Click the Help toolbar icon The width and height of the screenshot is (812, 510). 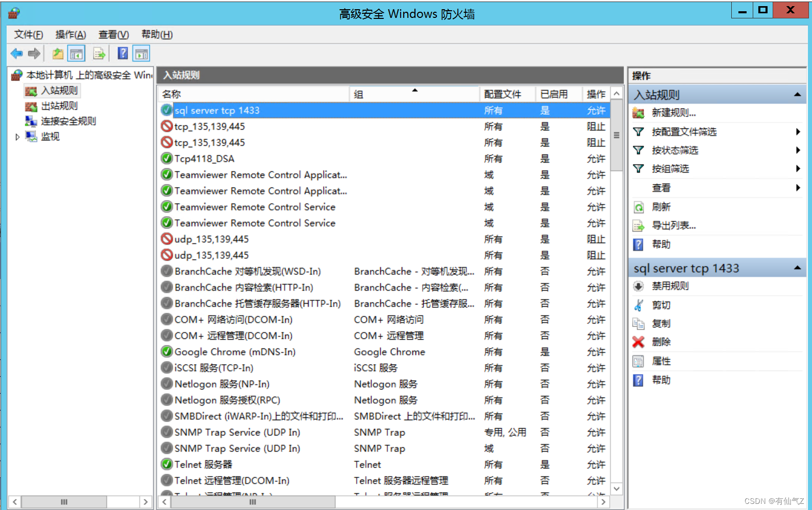[x=123, y=53]
